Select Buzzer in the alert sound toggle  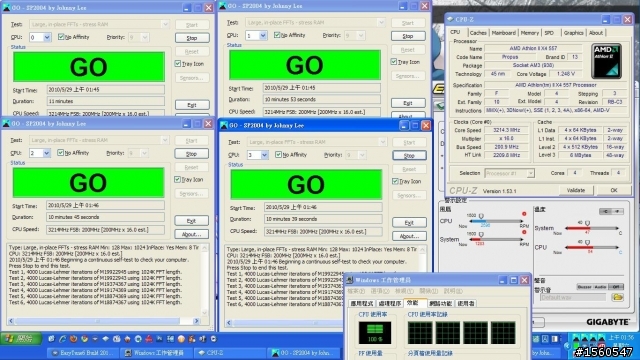tap(584, 287)
